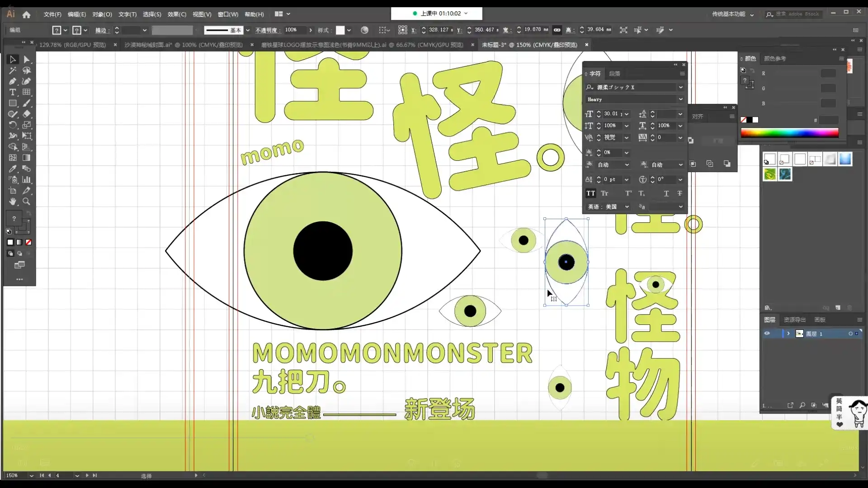
Task: Select the Hand tool
Action: click(x=13, y=202)
